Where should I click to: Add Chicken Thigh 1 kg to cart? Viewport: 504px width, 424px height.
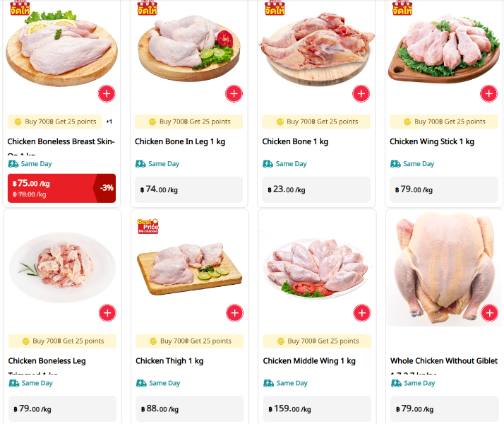click(234, 312)
